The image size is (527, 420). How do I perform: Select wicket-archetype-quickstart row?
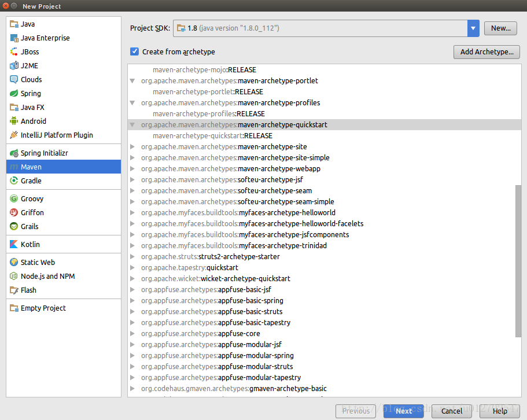click(325, 278)
